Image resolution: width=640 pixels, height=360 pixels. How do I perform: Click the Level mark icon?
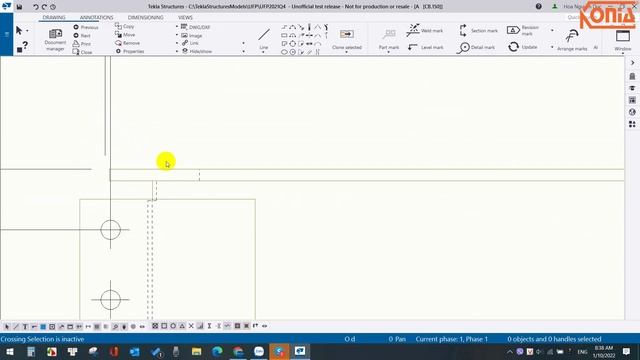click(x=413, y=47)
